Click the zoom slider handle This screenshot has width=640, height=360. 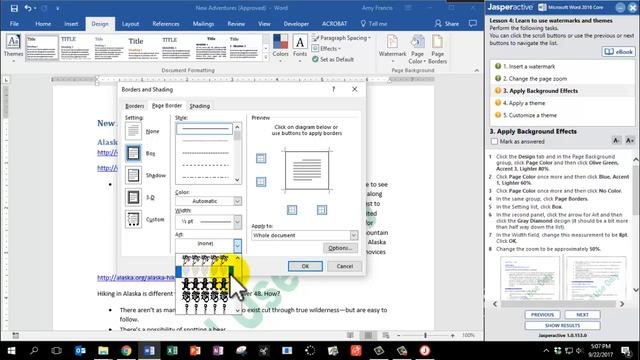(425, 335)
